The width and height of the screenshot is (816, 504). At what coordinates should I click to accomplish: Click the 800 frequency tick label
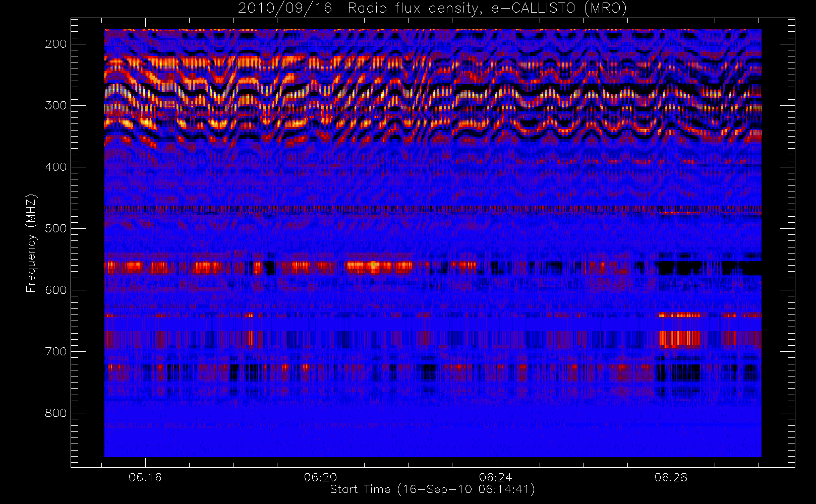click(56, 413)
